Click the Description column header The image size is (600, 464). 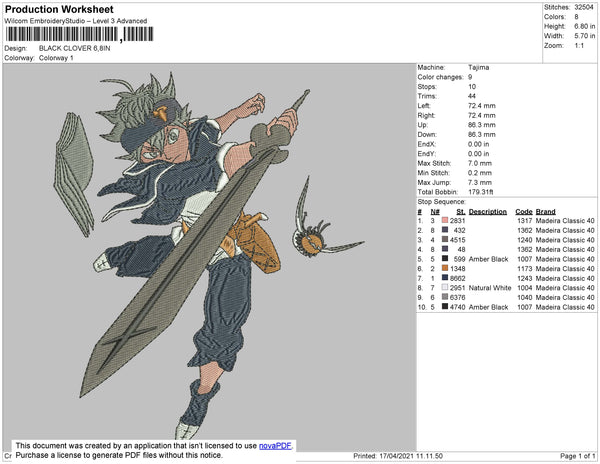click(488, 212)
